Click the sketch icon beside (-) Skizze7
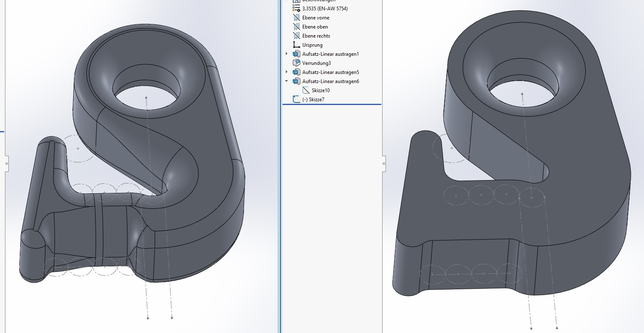The height and width of the screenshot is (333, 644). tap(296, 99)
